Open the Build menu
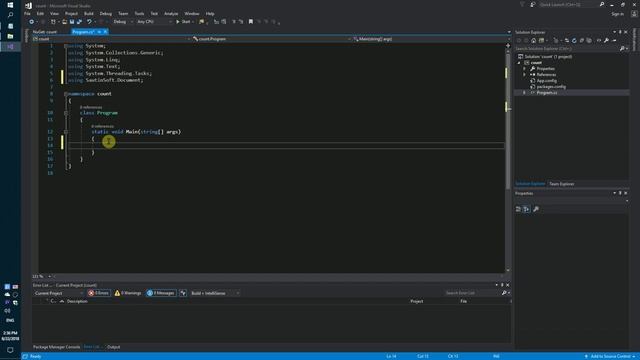The width and height of the screenshot is (640, 360). coord(89,13)
